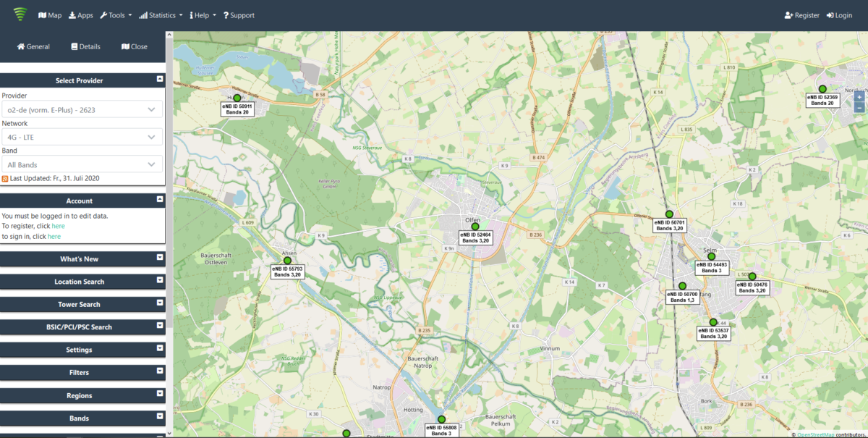Image resolution: width=868 pixels, height=438 pixels.
Task: Open the Statistics menu
Action: pyautogui.click(x=161, y=15)
